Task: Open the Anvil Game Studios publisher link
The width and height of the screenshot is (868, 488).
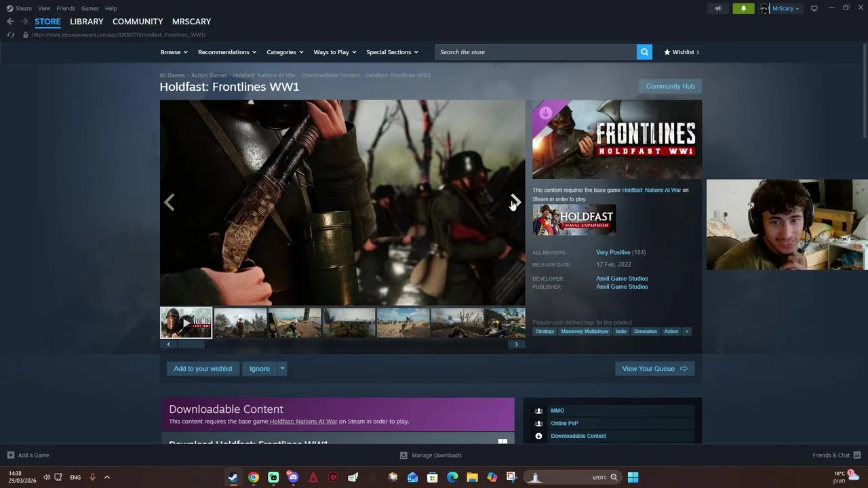Action: pyautogui.click(x=622, y=287)
